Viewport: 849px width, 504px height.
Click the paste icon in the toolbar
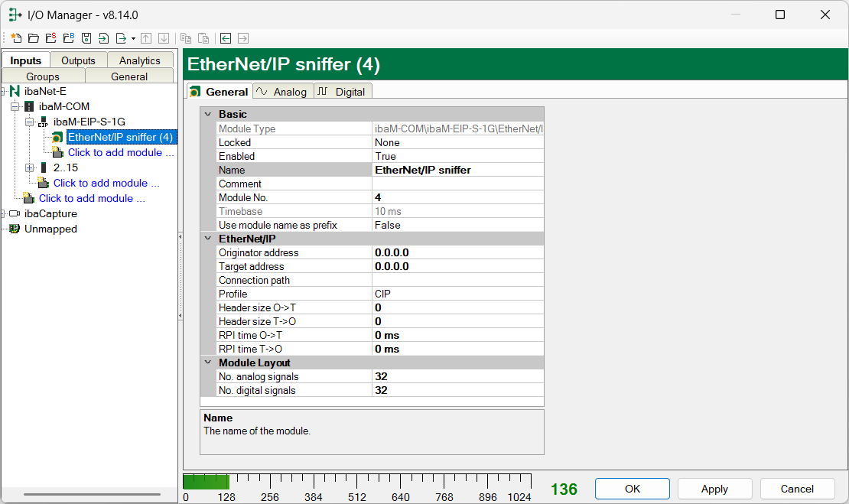pyautogui.click(x=203, y=38)
